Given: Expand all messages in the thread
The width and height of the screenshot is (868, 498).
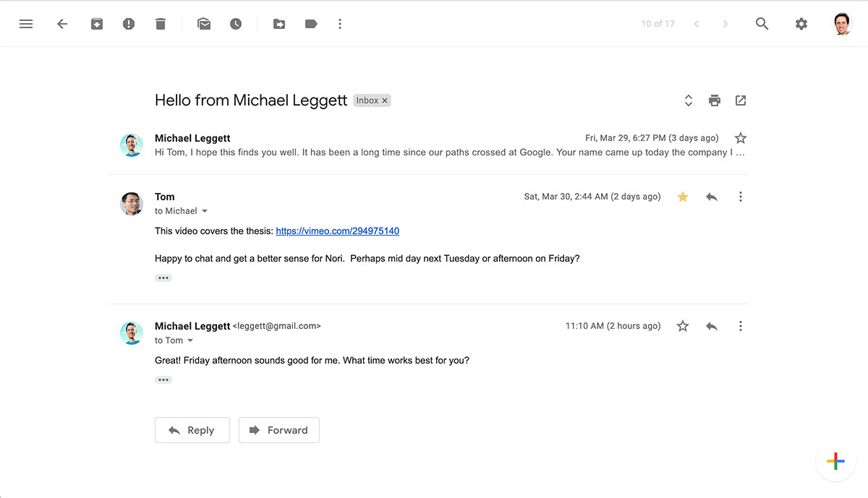Looking at the screenshot, I should (688, 100).
